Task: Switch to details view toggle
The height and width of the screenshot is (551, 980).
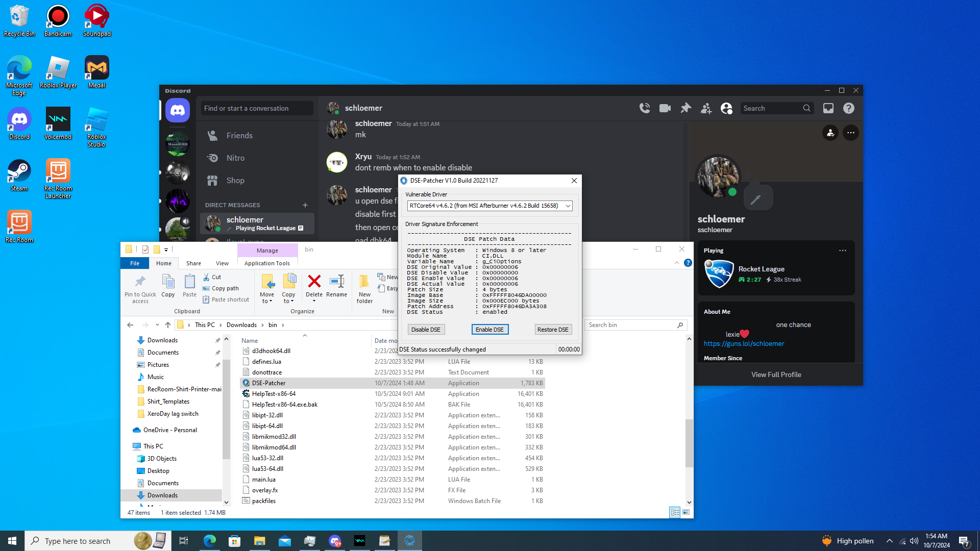Action: point(675,512)
